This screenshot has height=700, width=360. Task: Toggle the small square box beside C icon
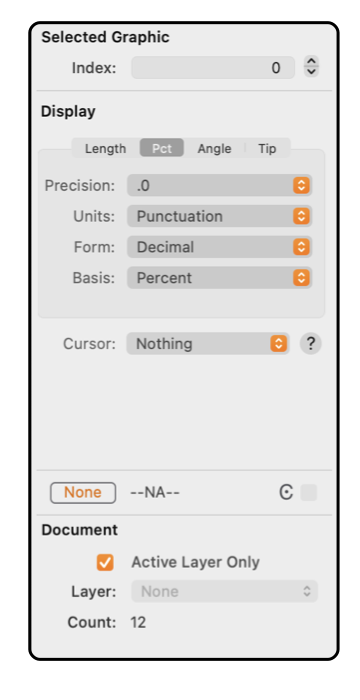click(x=309, y=493)
